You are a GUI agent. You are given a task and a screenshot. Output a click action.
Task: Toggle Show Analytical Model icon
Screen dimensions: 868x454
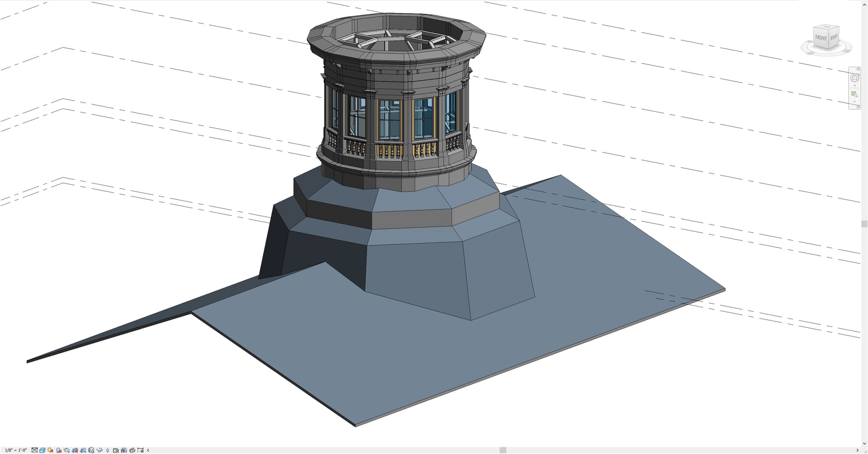[x=124, y=450]
